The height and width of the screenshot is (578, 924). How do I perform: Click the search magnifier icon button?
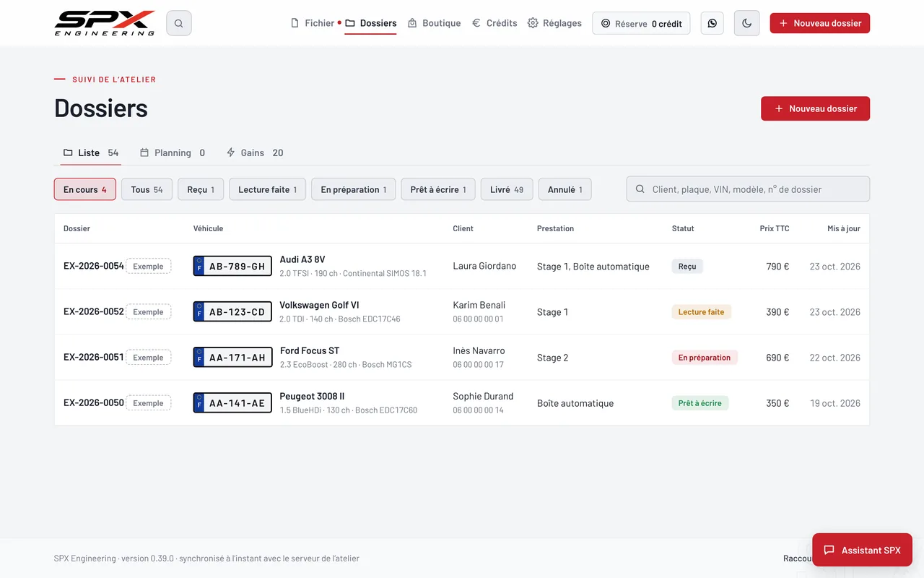tap(179, 23)
